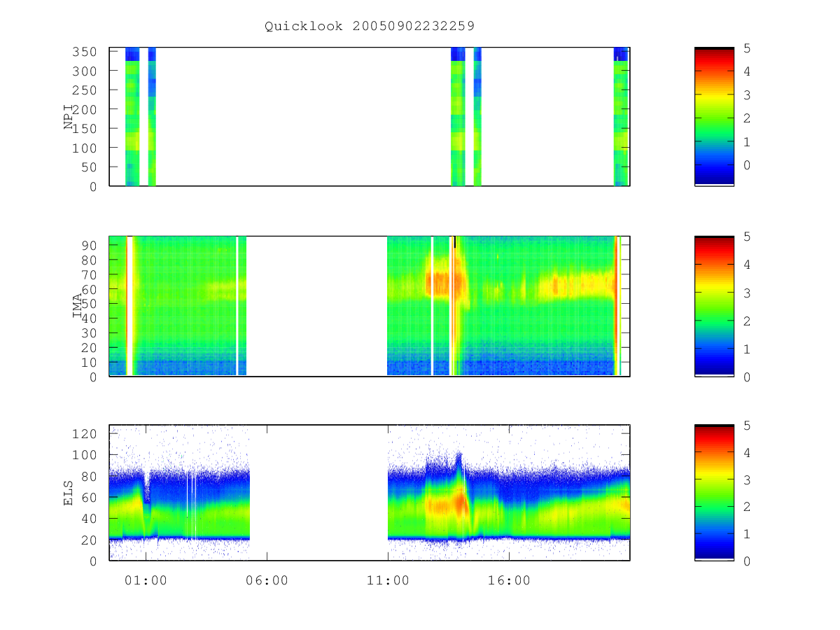Image resolution: width=840 pixels, height=630 pixels.
Task: Click the 0 label on NPI color bar
Action: [x=748, y=165]
